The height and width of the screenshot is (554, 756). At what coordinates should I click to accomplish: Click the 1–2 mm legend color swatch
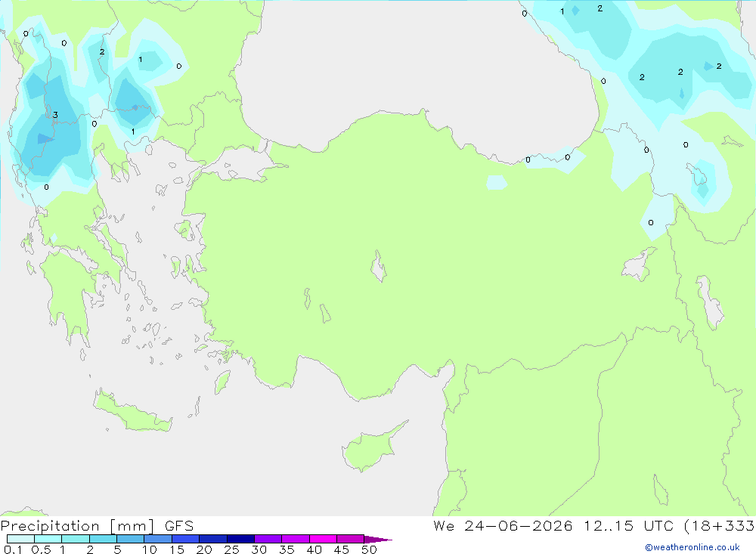click(75, 539)
